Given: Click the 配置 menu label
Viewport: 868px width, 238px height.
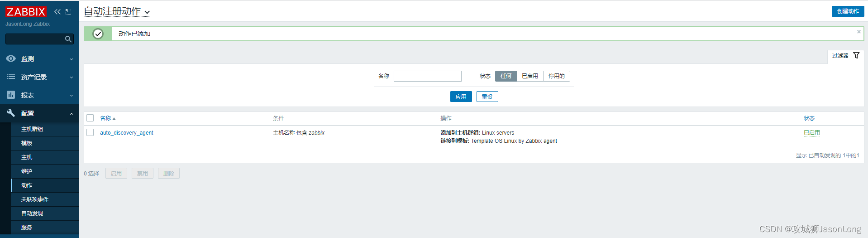Looking at the screenshot, I should 28,113.
